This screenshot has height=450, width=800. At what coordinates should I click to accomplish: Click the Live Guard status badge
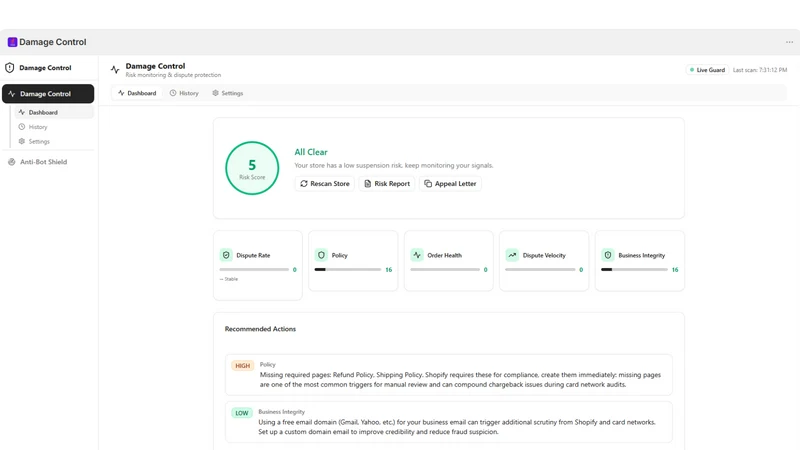[x=707, y=70]
